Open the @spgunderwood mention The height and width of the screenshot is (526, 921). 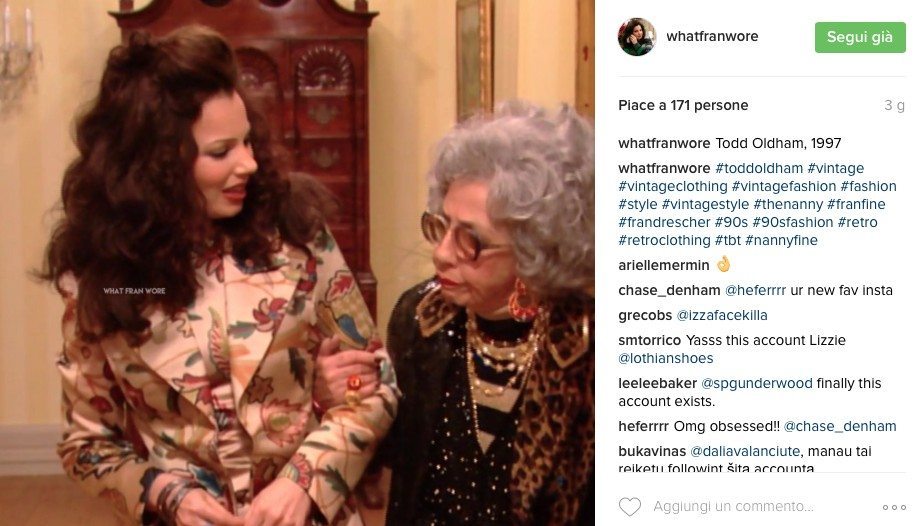click(757, 383)
